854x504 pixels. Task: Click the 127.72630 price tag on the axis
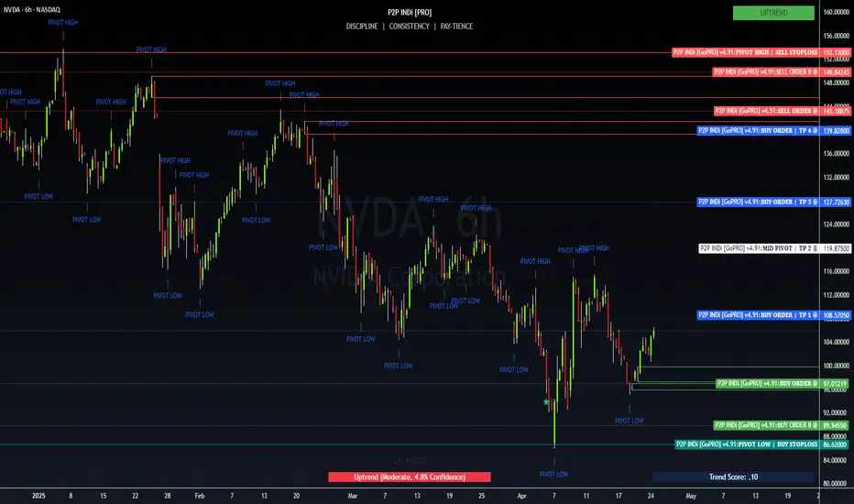click(836, 203)
